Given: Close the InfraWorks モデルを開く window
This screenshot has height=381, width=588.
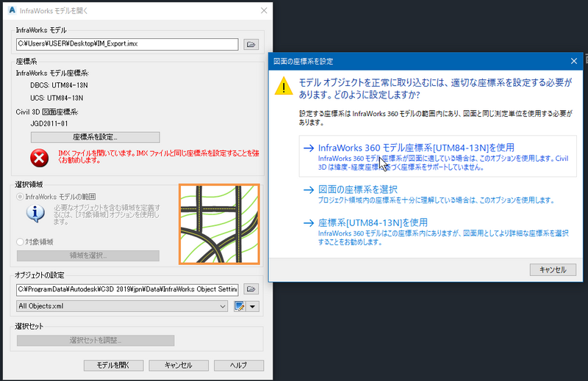Looking at the screenshot, I should pos(264,10).
